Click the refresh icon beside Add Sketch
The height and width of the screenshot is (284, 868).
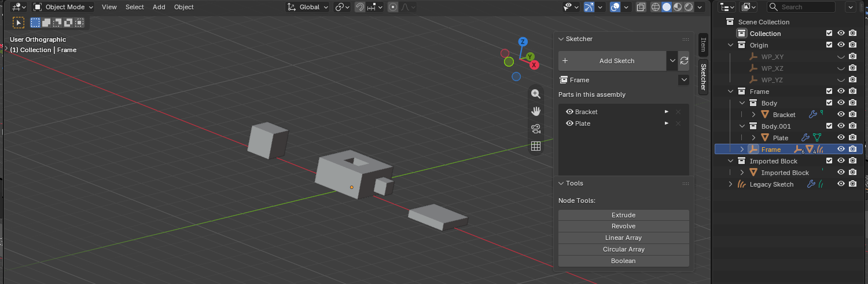pos(684,61)
